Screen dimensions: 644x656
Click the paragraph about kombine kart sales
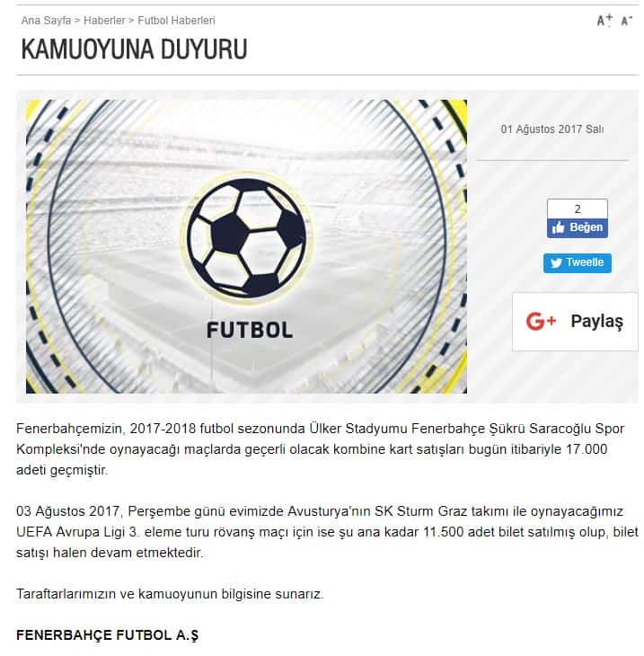point(321,449)
